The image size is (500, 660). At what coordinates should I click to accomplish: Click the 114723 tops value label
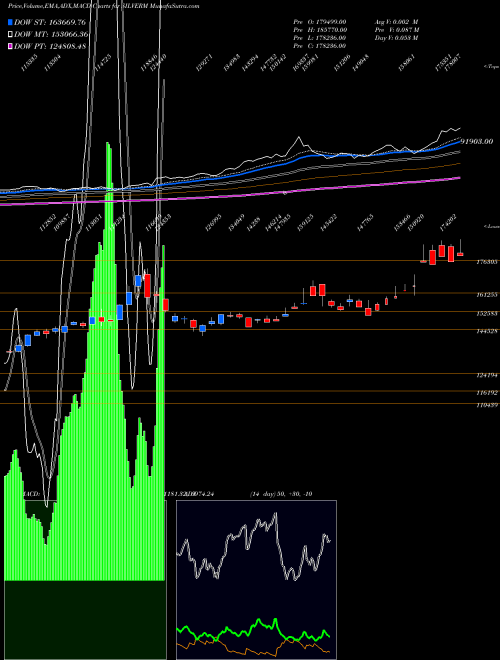(x=103, y=63)
